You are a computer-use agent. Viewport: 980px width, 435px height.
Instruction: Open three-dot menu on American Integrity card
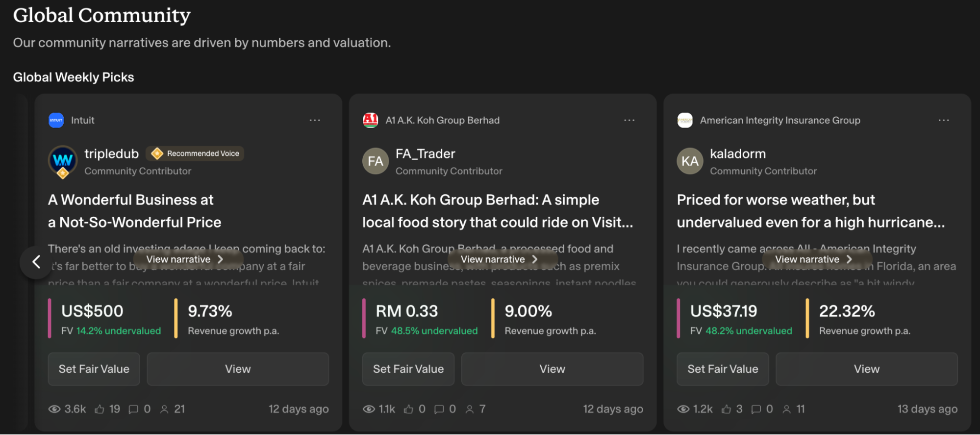[x=944, y=120]
